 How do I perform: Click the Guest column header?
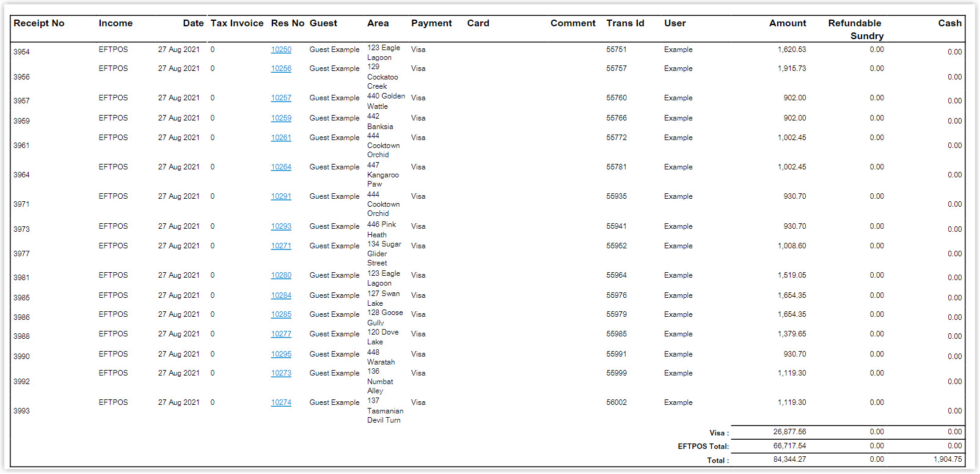(x=323, y=23)
